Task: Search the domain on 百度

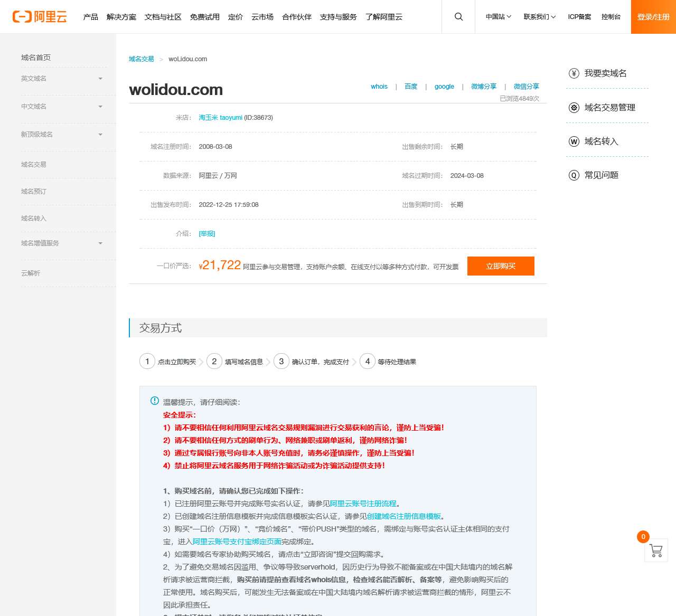Action: point(411,87)
